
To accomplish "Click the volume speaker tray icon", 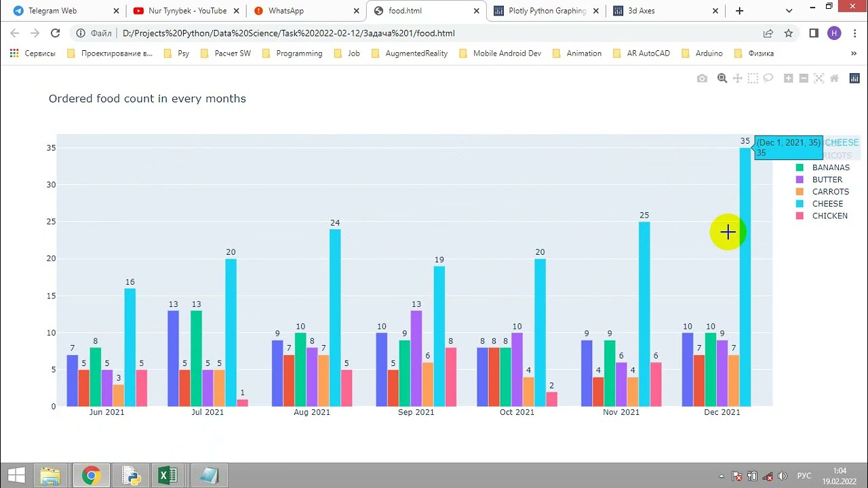I will (783, 476).
